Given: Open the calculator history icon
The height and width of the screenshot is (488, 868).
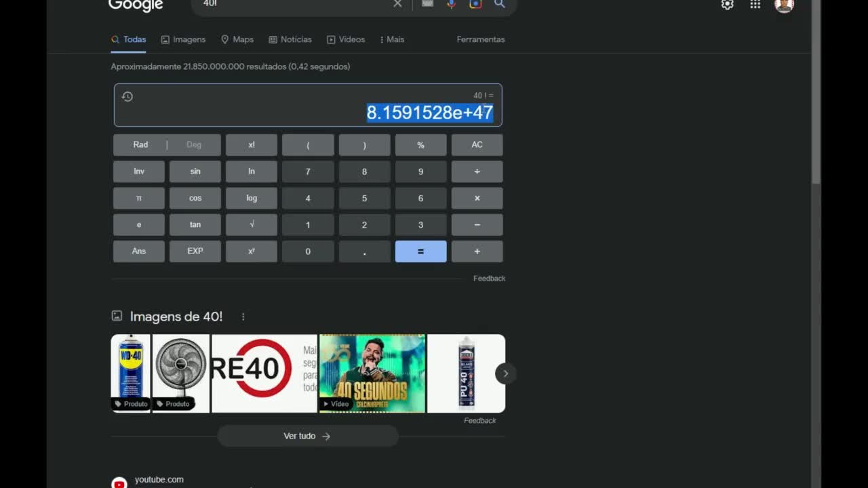Looking at the screenshot, I should click(x=127, y=97).
